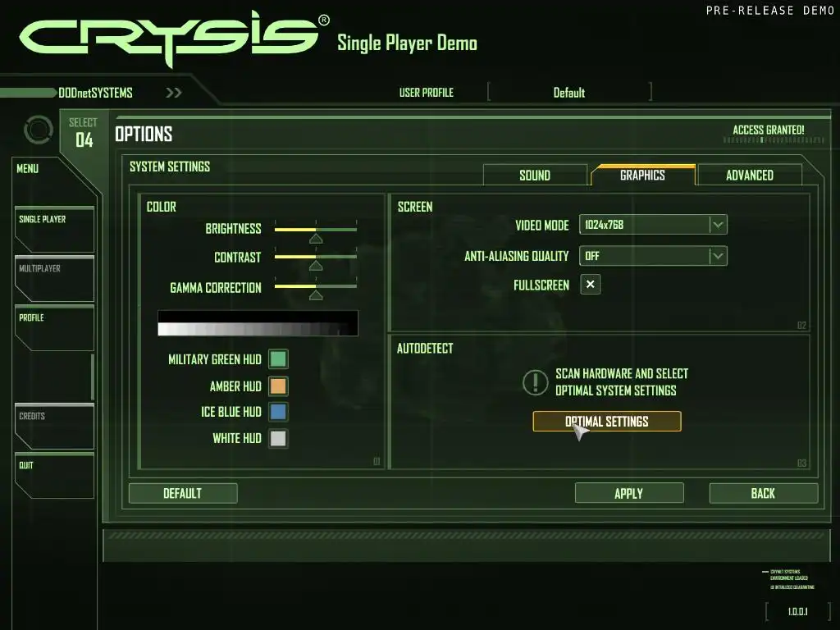The image size is (840, 630).
Task: Open the Single Player menu item
Action: point(54,229)
